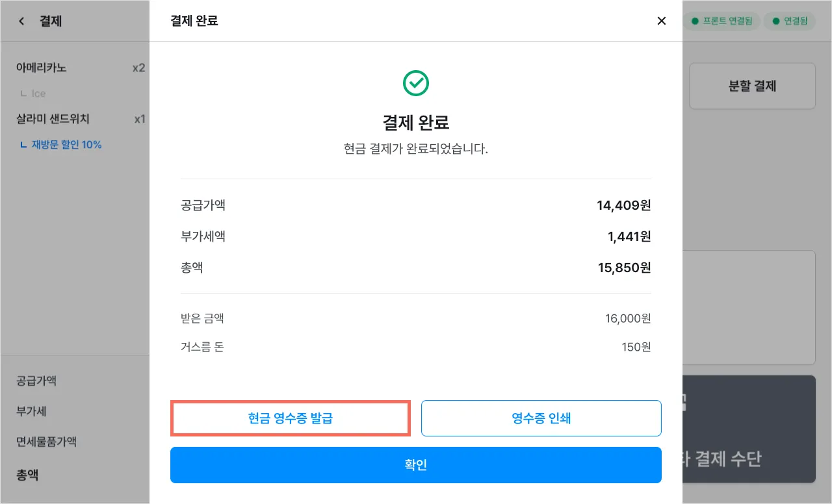
Task: Open the 분할 결제 option
Action: (752, 86)
